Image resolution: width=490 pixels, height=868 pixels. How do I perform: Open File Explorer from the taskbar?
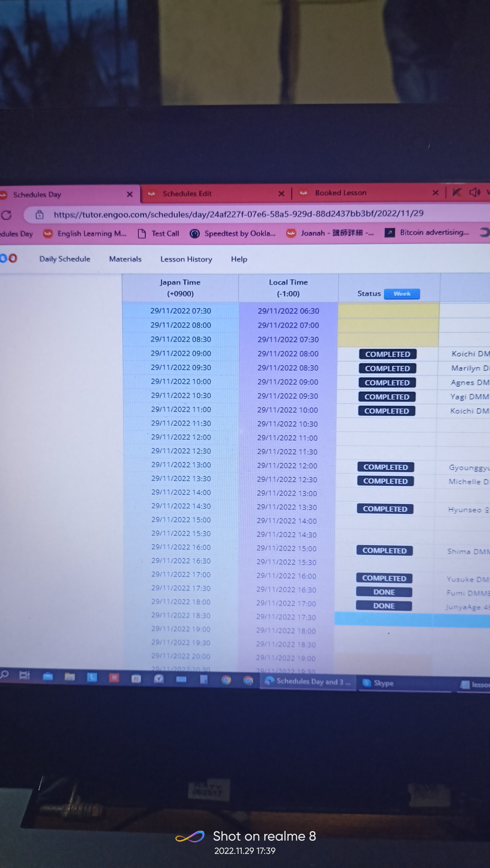click(x=70, y=677)
